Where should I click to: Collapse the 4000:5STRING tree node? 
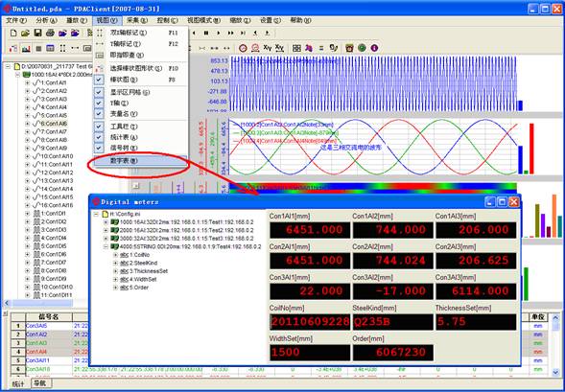(106, 247)
